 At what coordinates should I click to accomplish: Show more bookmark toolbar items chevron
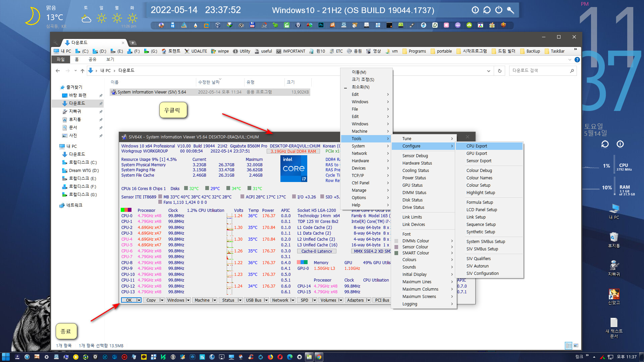[x=576, y=50]
